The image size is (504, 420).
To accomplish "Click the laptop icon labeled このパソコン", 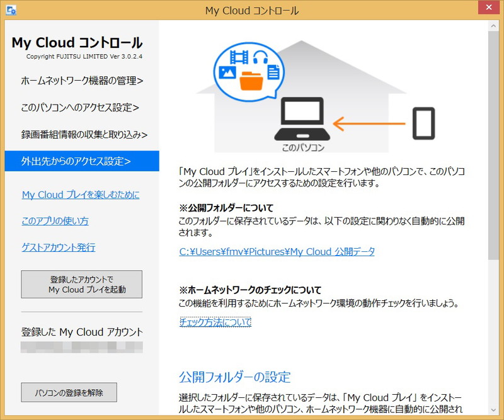I will (x=303, y=120).
